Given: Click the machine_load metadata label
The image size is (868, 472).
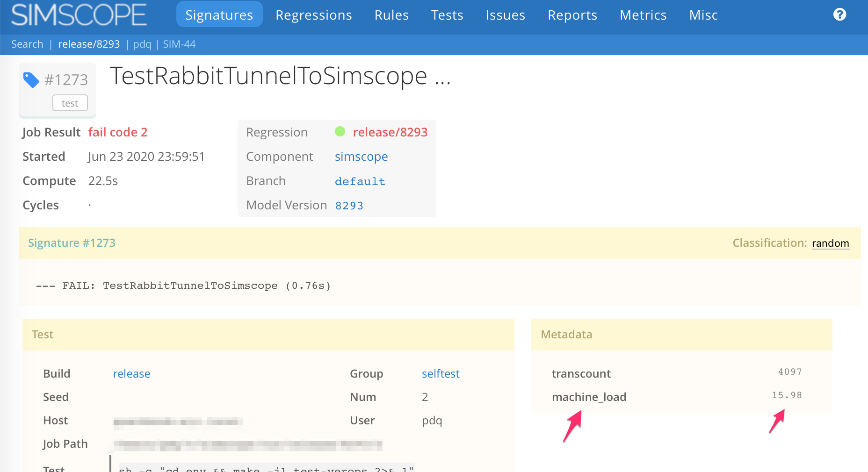Looking at the screenshot, I should (589, 397).
